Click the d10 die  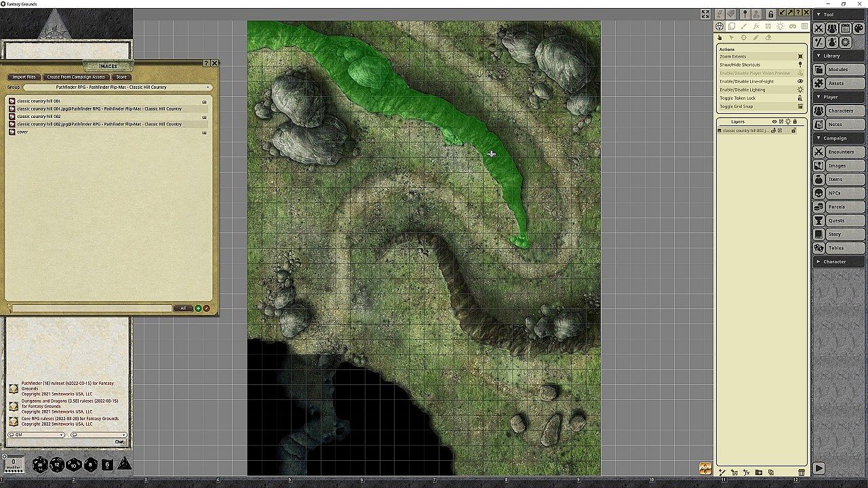[74, 464]
